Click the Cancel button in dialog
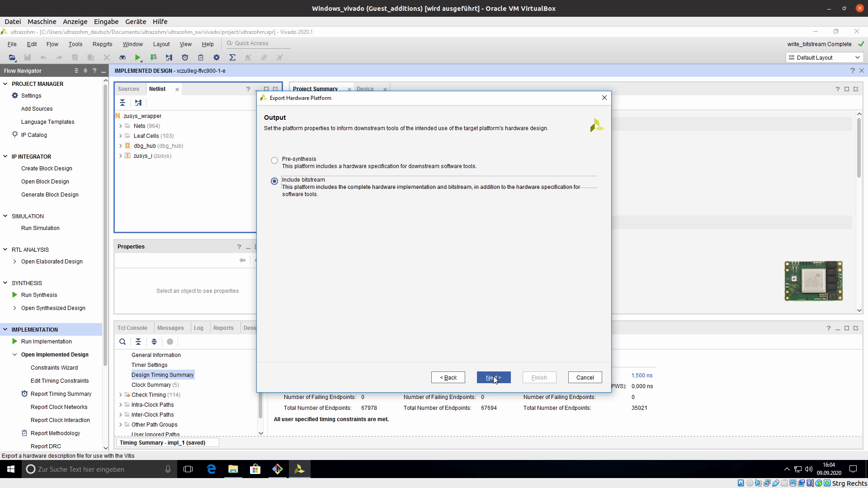 pyautogui.click(x=585, y=377)
